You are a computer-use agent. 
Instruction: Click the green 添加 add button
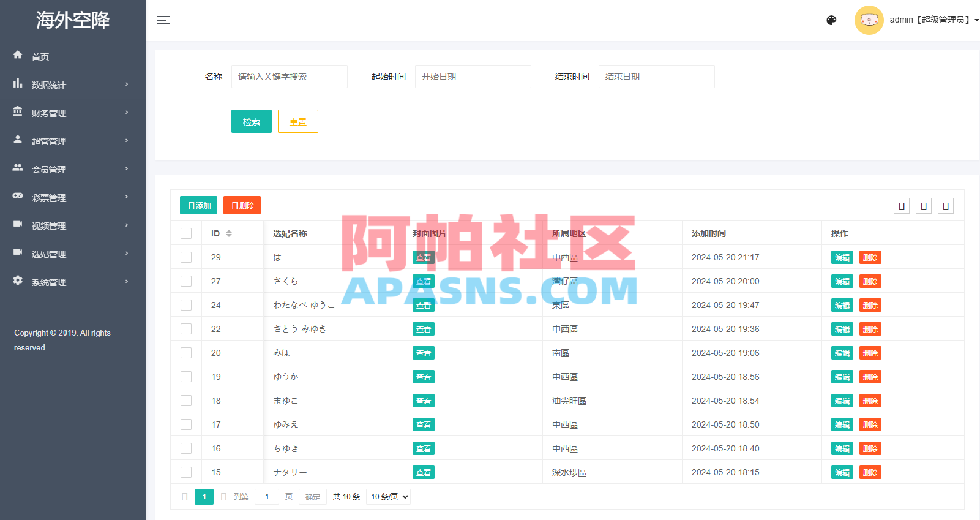click(198, 205)
